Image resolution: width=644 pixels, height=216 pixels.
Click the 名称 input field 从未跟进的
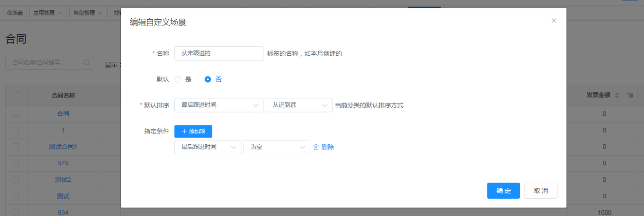[x=219, y=53]
